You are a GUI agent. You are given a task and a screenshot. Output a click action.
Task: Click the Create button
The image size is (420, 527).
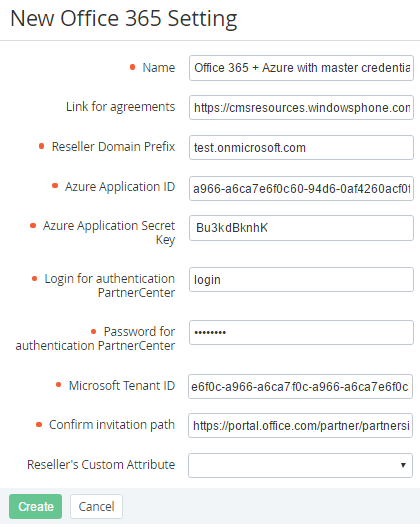[x=35, y=506]
